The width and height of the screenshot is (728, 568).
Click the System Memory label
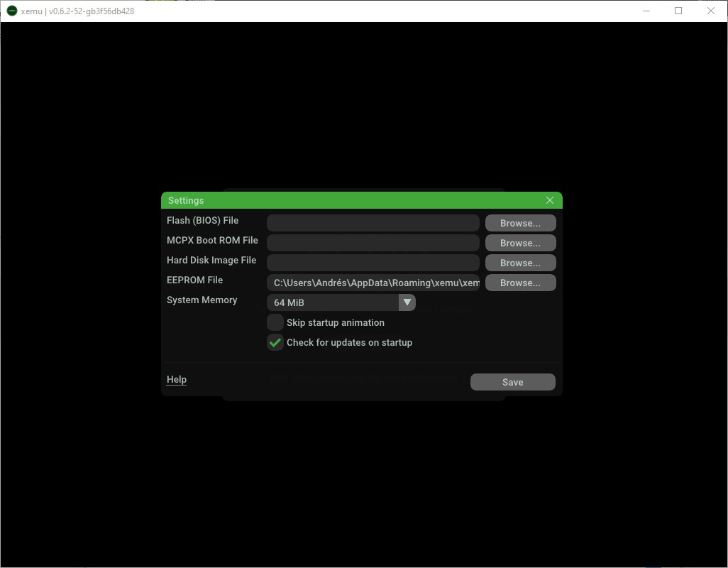point(202,300)
